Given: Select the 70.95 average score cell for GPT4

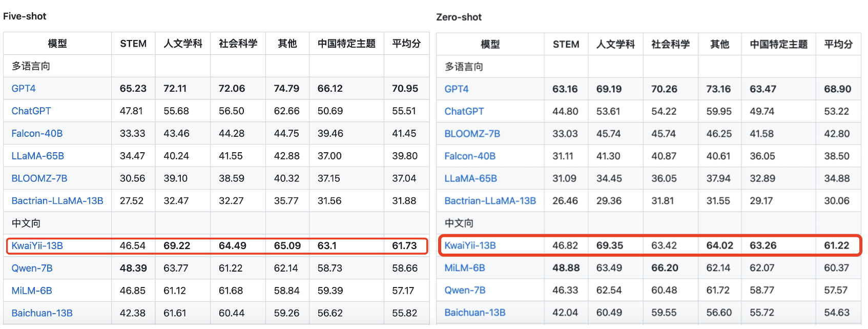Looking at the screenshot, I should point(405,89).
